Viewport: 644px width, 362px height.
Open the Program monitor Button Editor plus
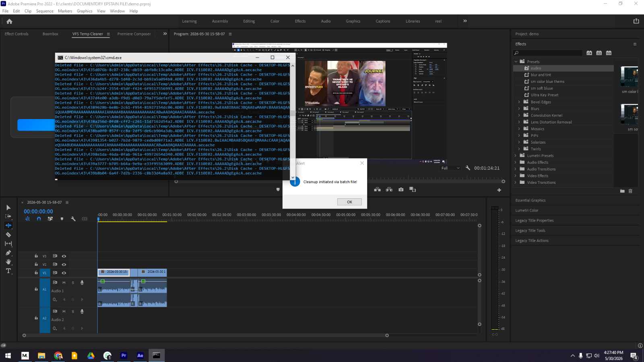tap(499, 190)
